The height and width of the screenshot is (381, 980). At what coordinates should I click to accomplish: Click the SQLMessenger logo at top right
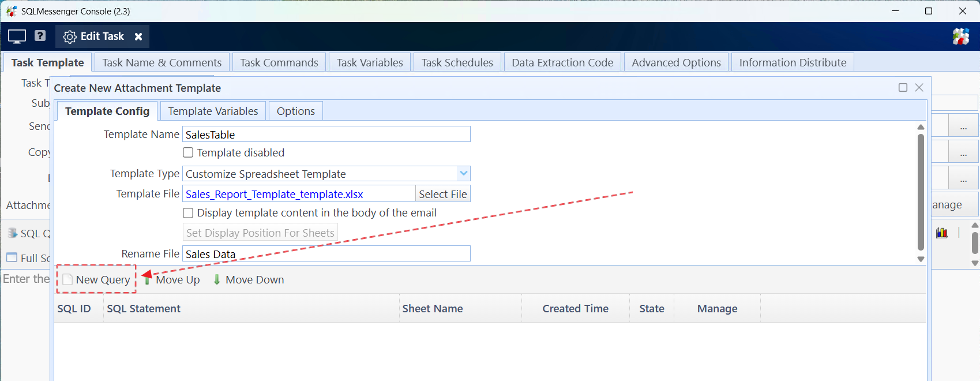(961, 36)
